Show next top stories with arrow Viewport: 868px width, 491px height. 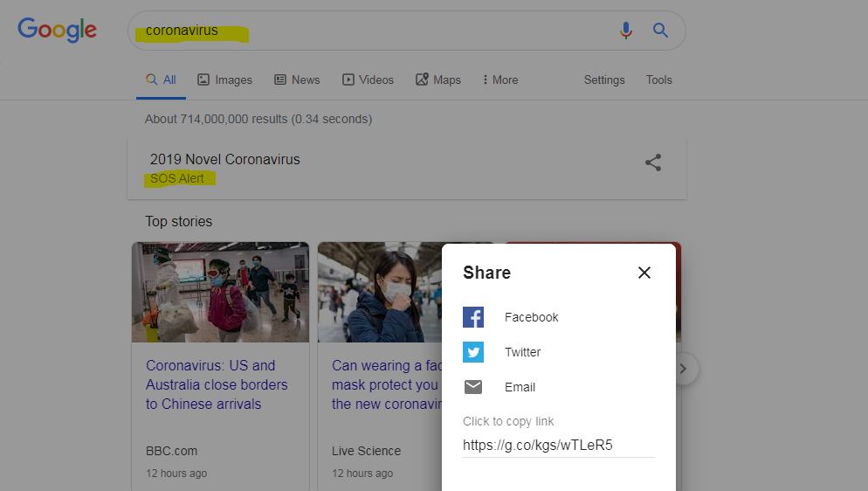684,369
